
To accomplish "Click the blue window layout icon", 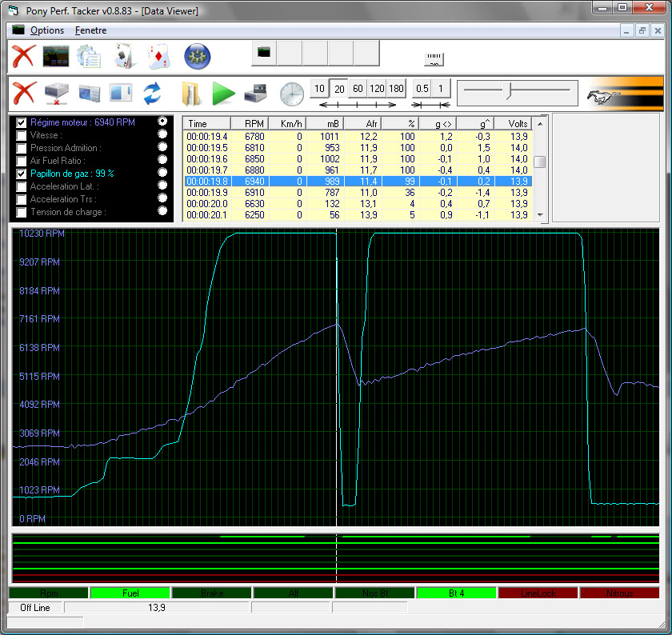I will click(121, 93).
